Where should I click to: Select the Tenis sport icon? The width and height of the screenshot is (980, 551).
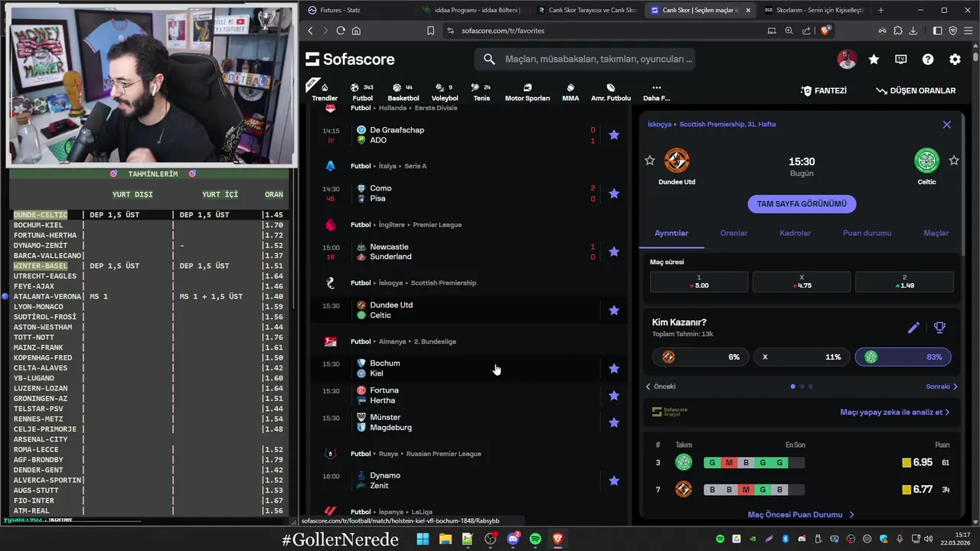(482, 92)
